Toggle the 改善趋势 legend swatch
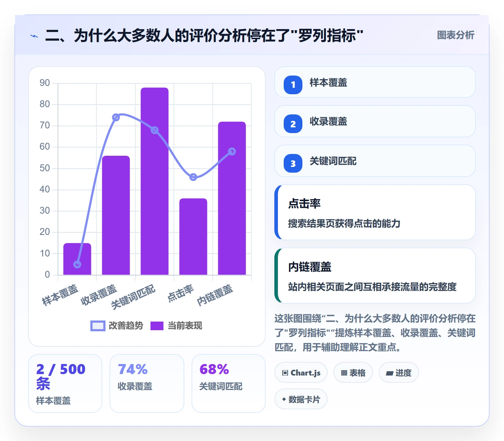Image resolution: width=504 pixels, height=441 pixels. click(x=98, y=326)
